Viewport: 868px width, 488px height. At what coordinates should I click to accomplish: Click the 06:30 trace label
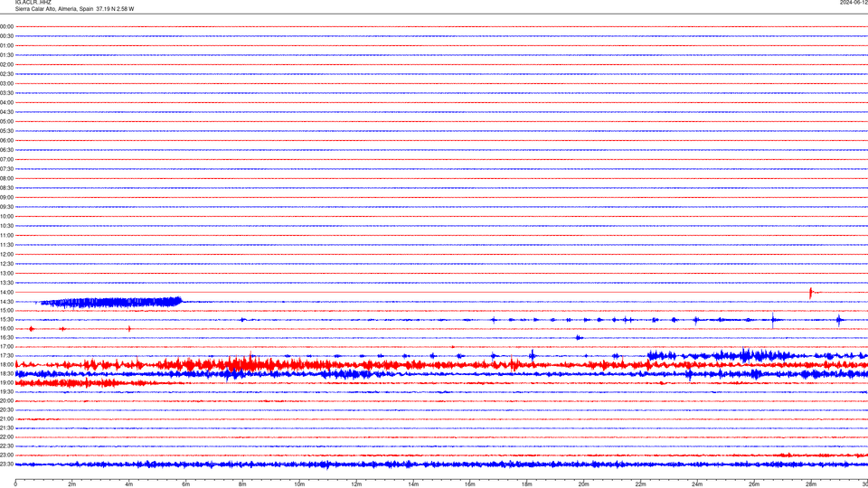coord(6,150)
